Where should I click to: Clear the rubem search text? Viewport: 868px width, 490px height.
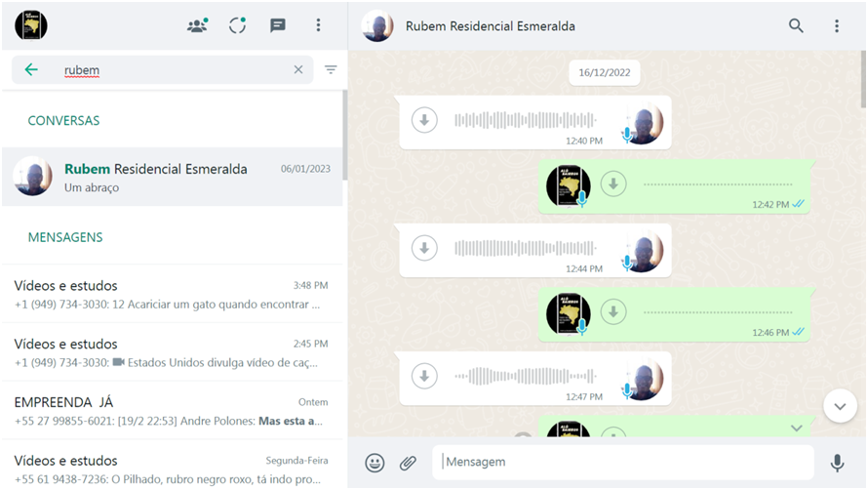click(x=298, y=70)
